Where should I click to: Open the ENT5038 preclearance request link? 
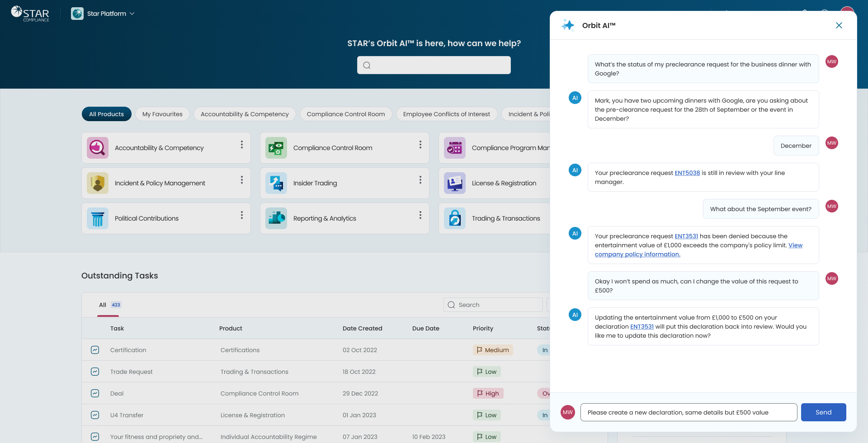pyautogui.click(x=687, y=173)
